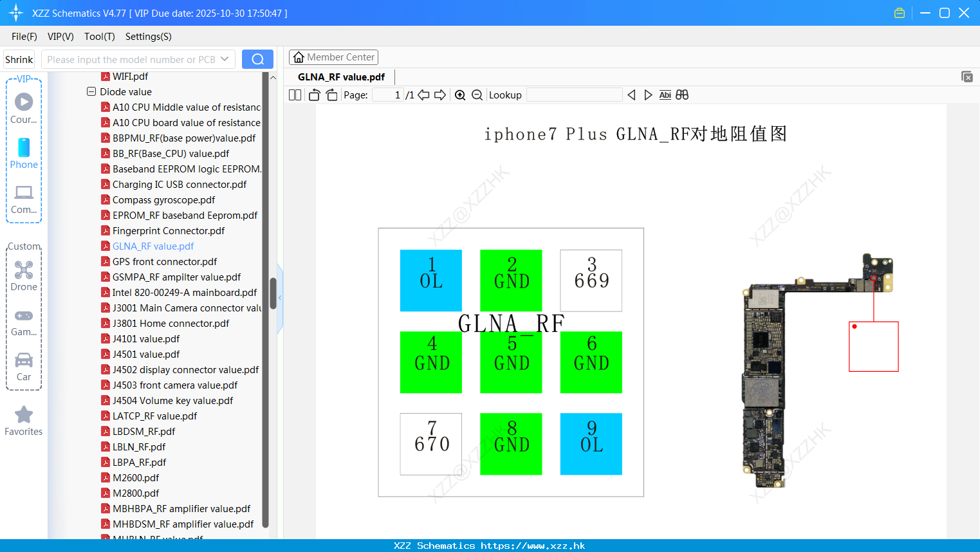The image size is (980, 552).
Task: Open the Drone category
Action: coord(24,276)
